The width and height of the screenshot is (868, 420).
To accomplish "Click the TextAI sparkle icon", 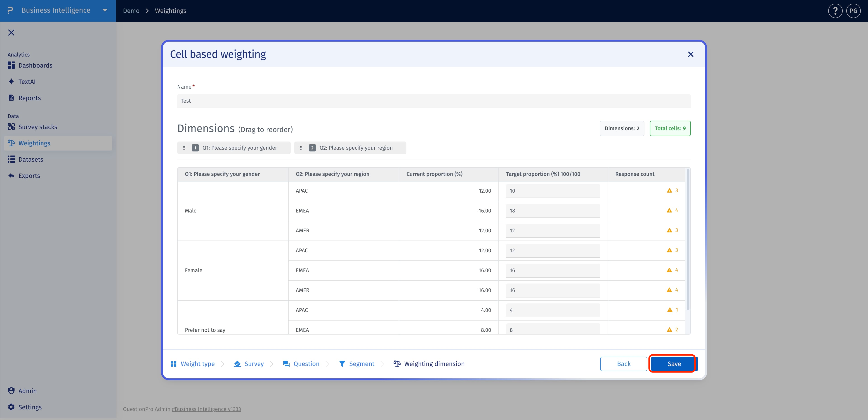I will pyautogui.click(x=11, y=82).
